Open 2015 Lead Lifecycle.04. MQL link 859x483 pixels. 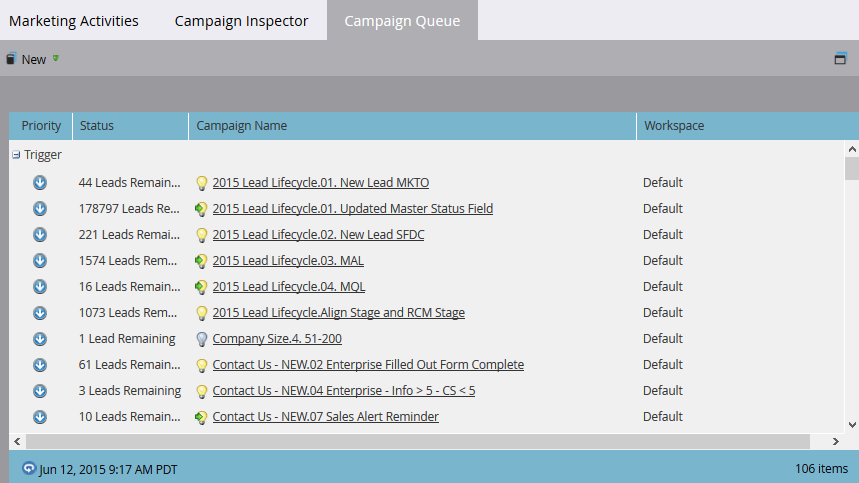point(289,286)
